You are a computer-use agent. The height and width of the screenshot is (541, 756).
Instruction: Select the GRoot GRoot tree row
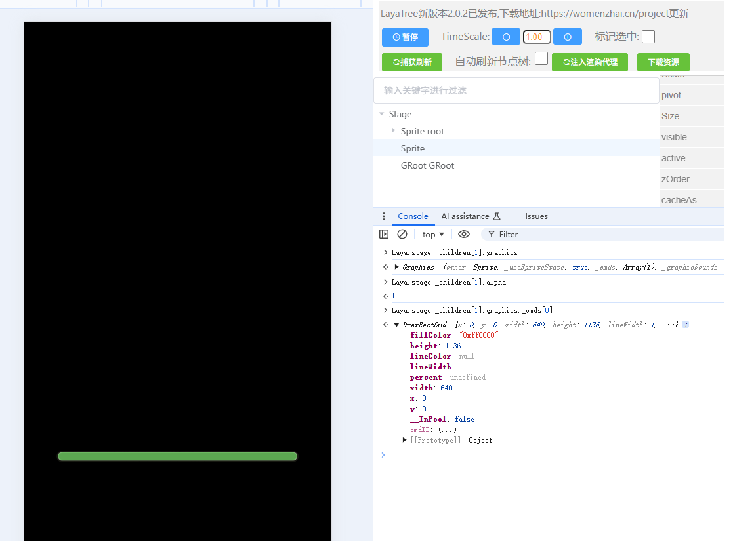(516, 165)
